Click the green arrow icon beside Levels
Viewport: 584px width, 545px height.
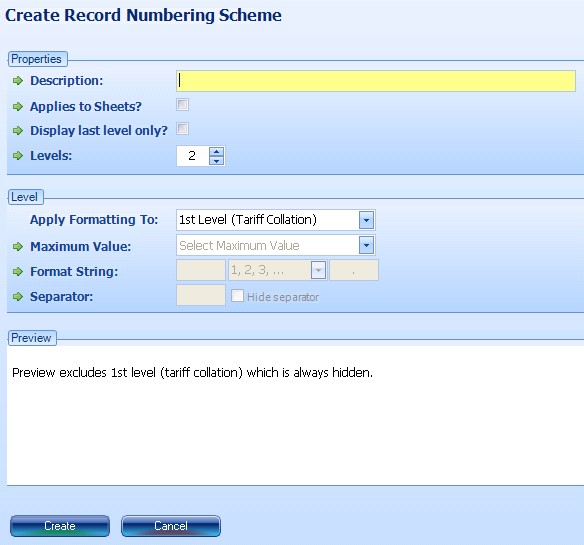click(x=18, y=155)
